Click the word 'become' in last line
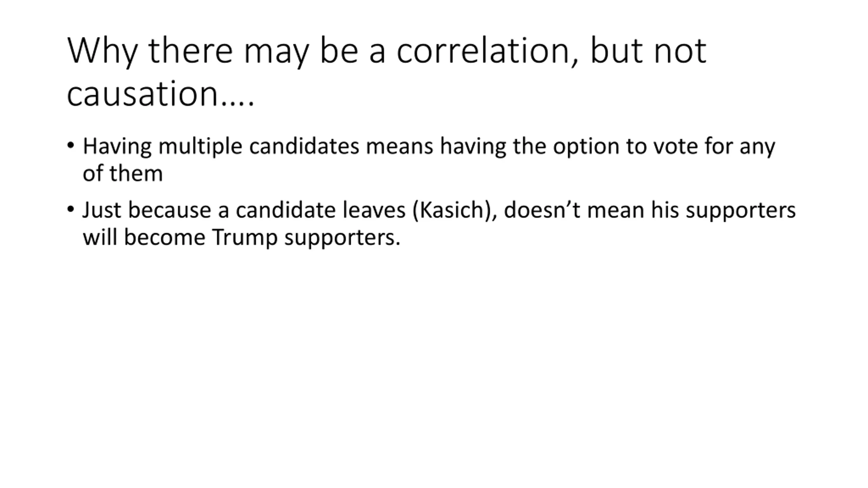The width and height of the screenshot is (868, 488). [165, 237]
